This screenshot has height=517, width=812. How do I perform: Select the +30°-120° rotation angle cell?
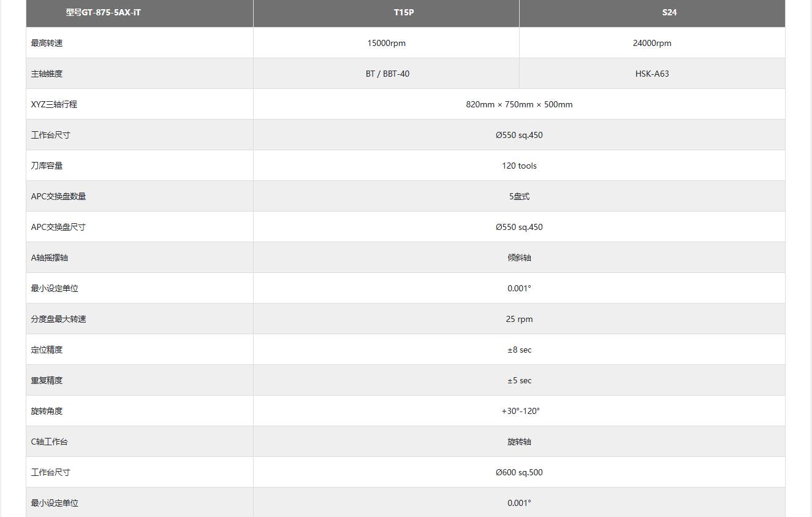pos(520,411)
